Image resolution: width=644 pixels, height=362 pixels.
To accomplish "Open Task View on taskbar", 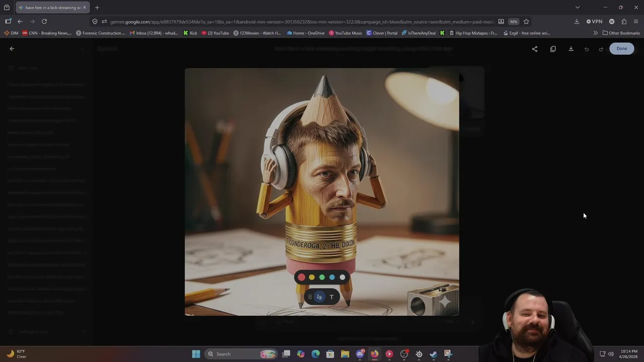I will pyautogui.click(x=286, y=354).
